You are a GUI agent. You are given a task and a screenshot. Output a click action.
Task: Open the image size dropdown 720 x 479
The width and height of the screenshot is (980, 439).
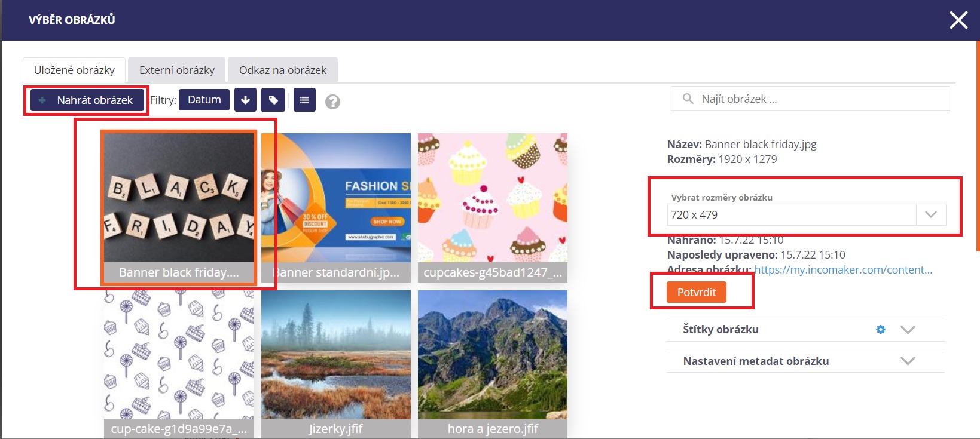pyautogui.click(x=807, y=214)
